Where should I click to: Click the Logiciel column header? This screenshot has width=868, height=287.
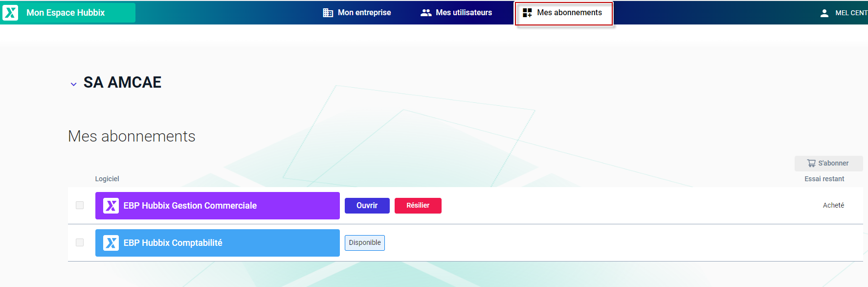tap(107, 179)
